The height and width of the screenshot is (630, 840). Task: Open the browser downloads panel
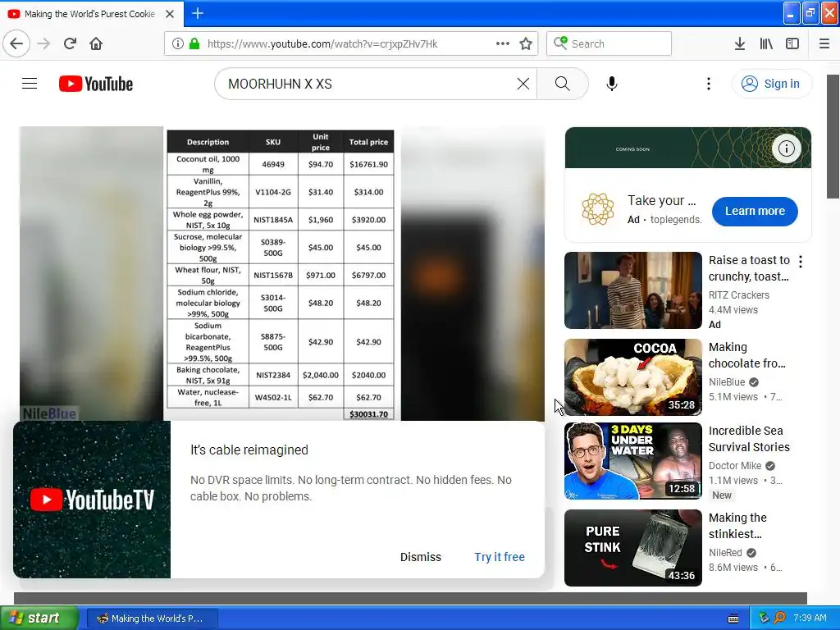[740, 44]
